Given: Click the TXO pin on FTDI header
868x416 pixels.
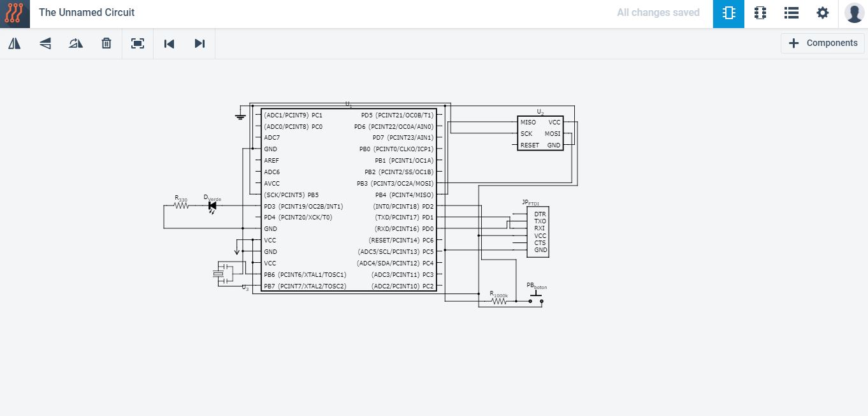Looking at the screenshot, I should [540, 221].
